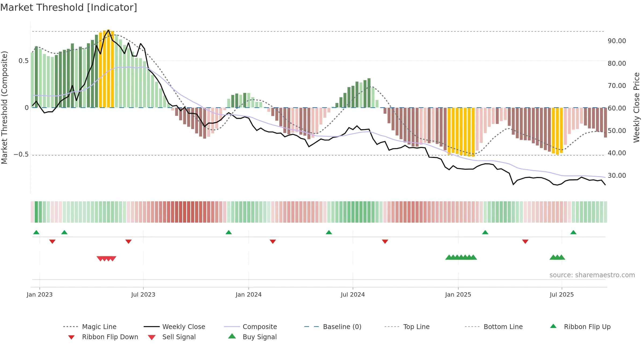Click the Market Threshold (Composite) axis title
This screenshot has height=362, width=644.
click(x=4, y=108)
